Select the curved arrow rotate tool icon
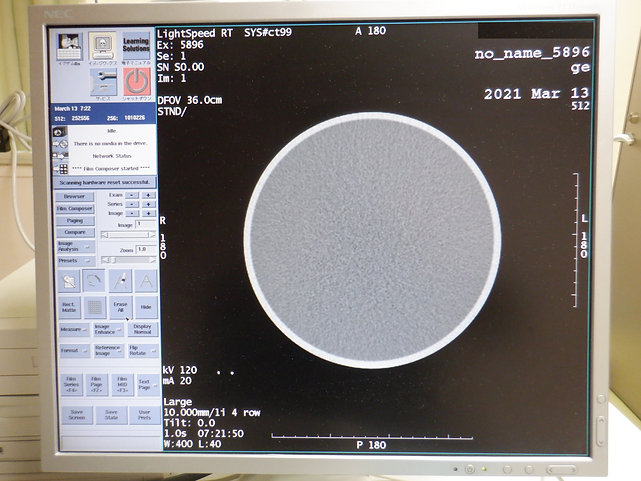641x481 pixels. click(94, 280)
